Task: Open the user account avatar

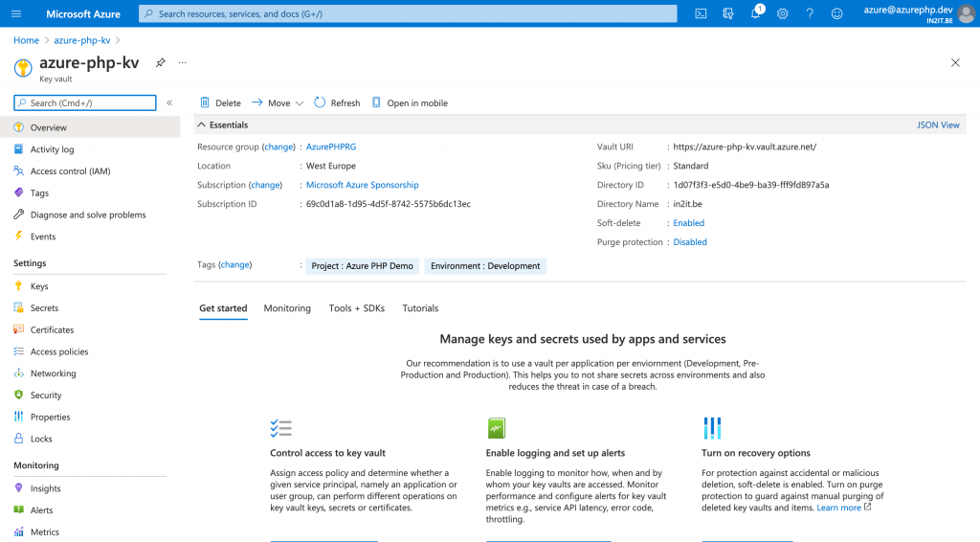Action: click(x=967, y=13)
